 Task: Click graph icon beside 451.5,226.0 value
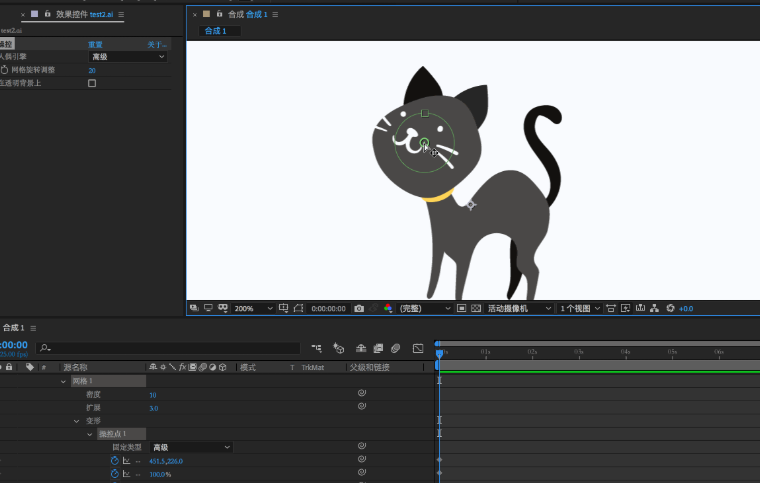click(127, 461)
